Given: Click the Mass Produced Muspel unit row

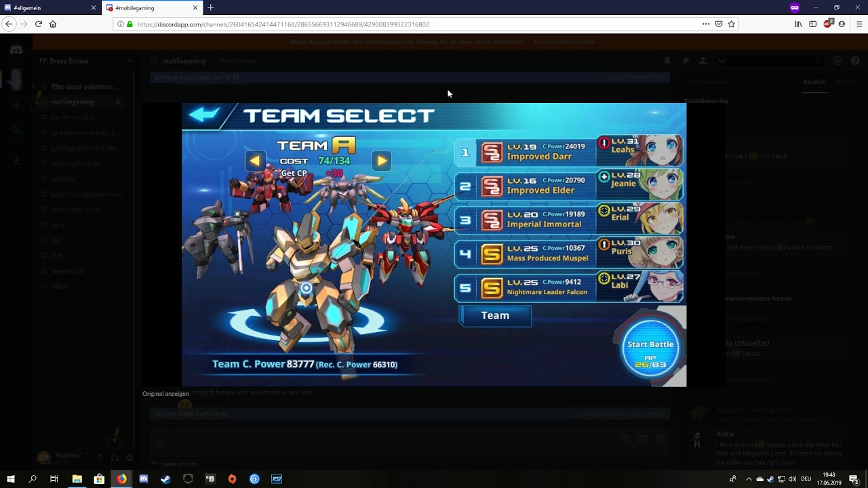Looking at the screenshot, I should click(569, 253).
